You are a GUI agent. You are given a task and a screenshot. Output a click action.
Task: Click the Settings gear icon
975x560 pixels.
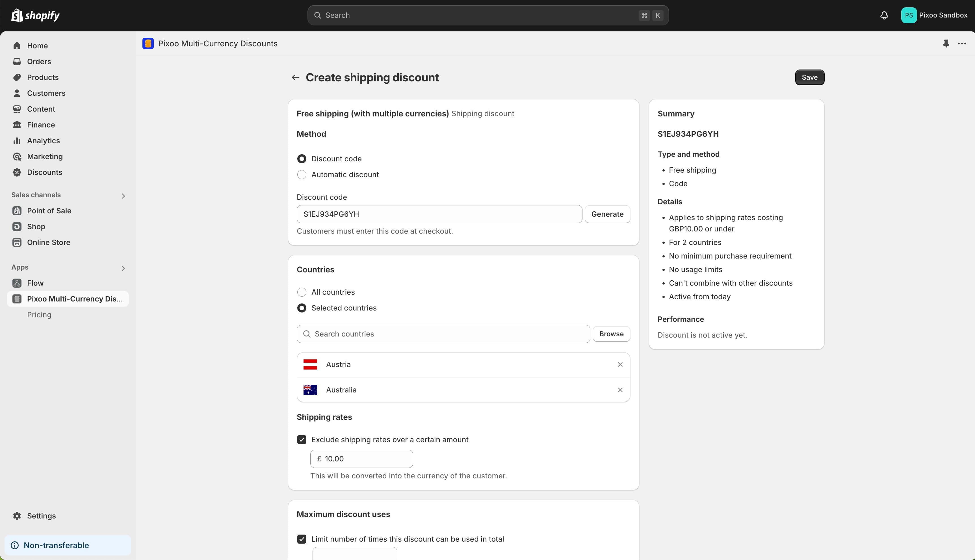17,516
